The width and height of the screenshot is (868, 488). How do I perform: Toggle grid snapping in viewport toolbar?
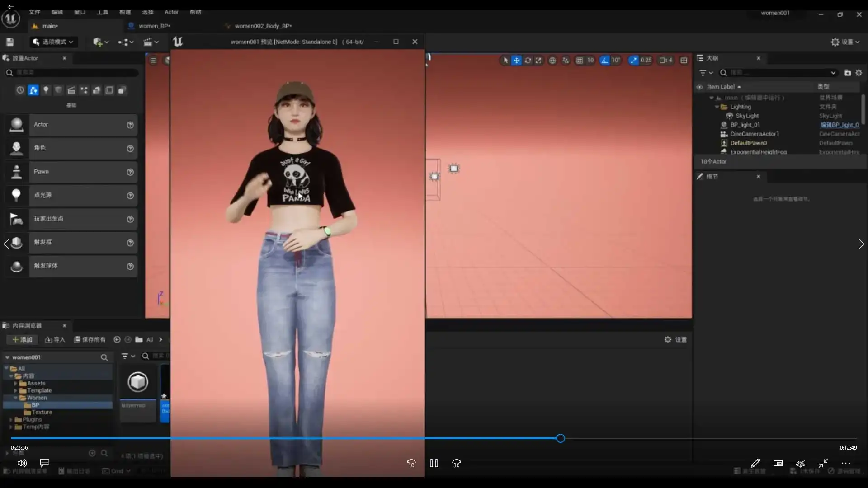coord(580,60)
